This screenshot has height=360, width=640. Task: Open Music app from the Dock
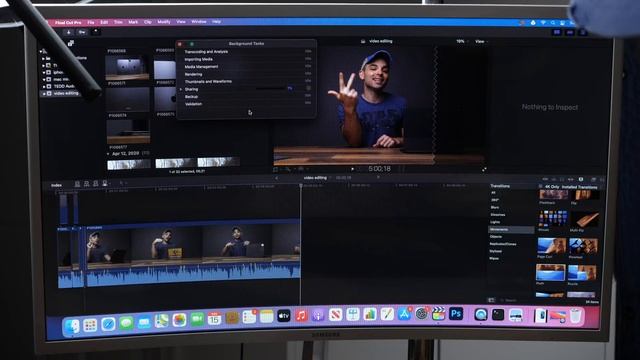click(302, 316)
